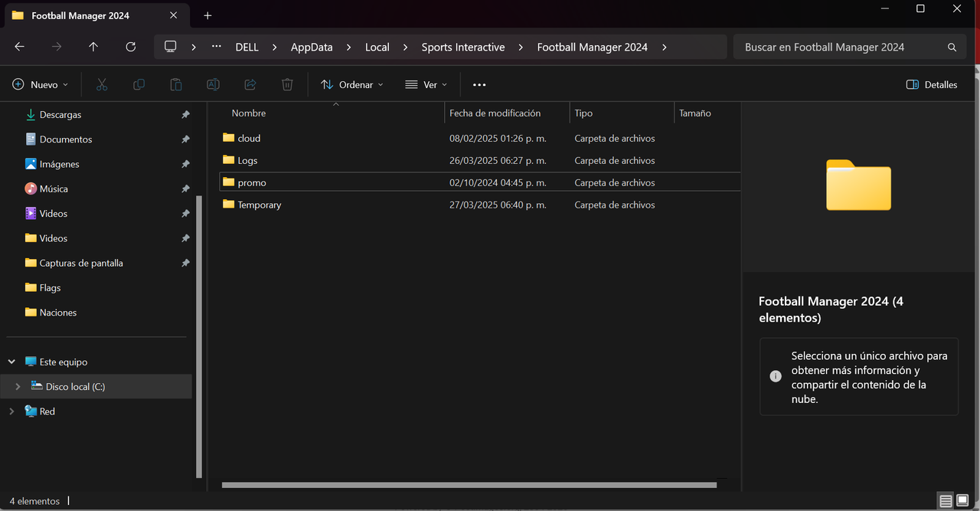Screen dimensions: 980x511
Task: Click the Delete trash bin icon
Action: pos(287,85)
